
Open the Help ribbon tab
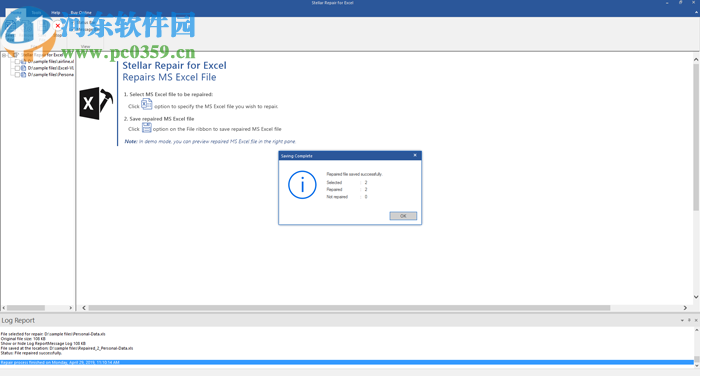(x=55, y=13)
